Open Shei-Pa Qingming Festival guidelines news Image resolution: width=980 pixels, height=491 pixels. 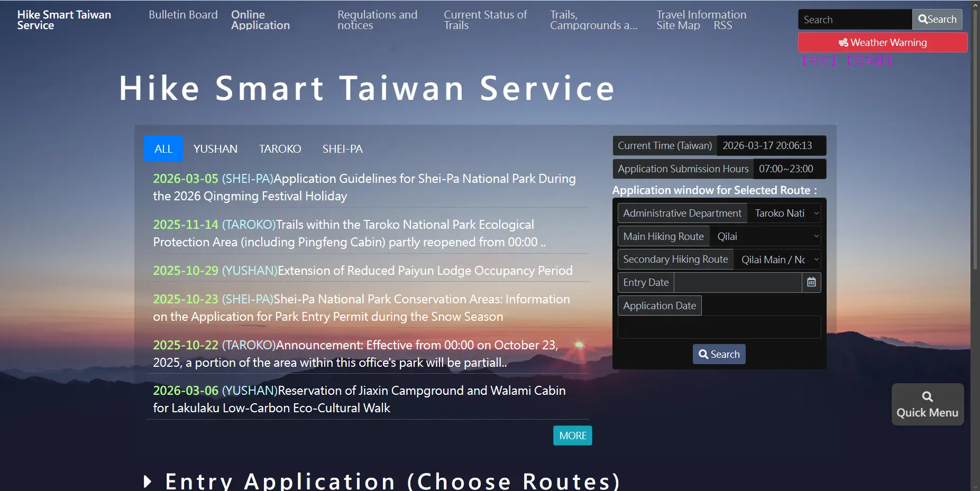(364, 187)
